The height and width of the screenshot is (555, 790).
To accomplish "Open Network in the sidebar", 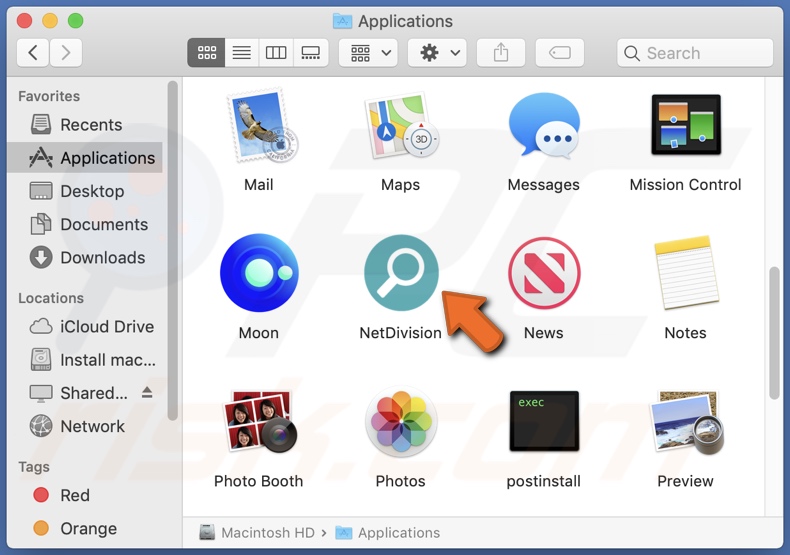I will pos(85,426).
